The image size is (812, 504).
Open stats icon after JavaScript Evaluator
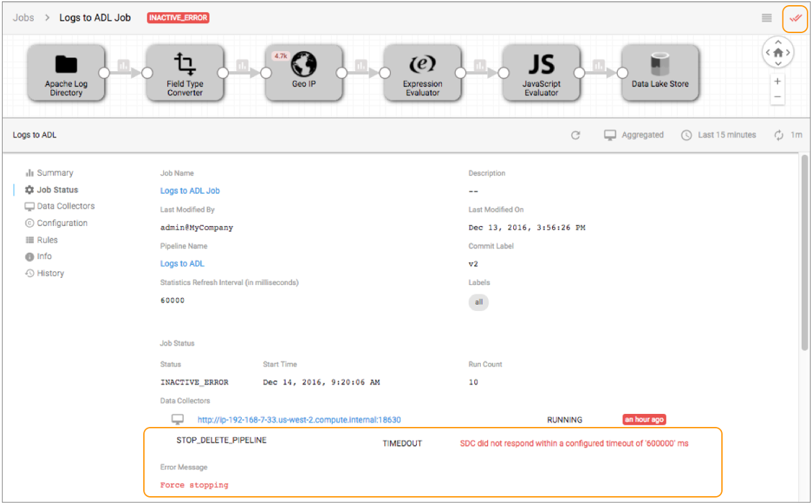(x=599, y=66)
